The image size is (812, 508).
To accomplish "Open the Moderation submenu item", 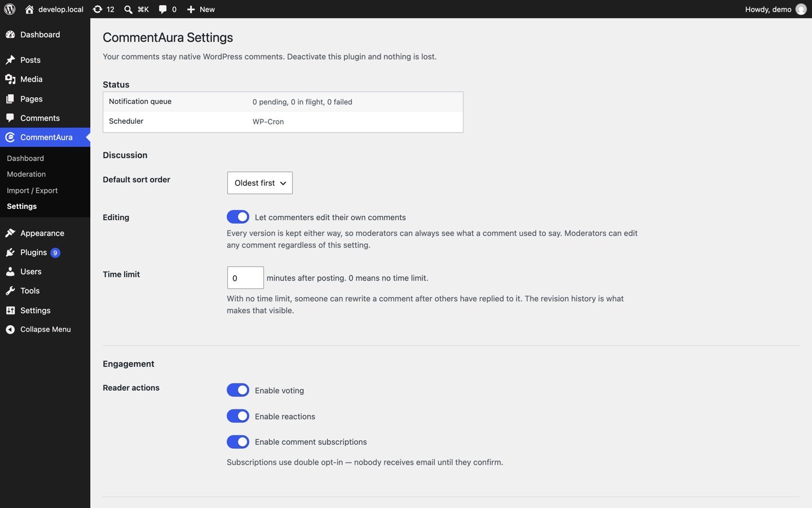I will tap(27, 174).
